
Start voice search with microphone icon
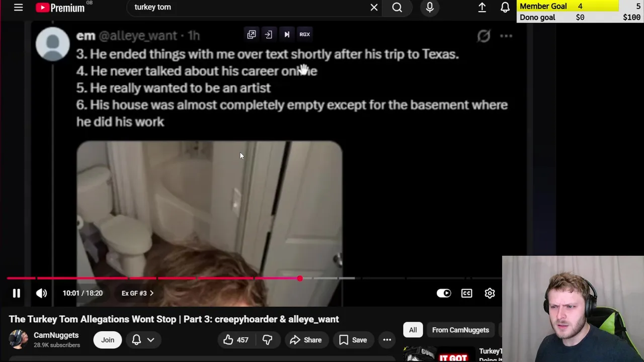tap(430, 8)
